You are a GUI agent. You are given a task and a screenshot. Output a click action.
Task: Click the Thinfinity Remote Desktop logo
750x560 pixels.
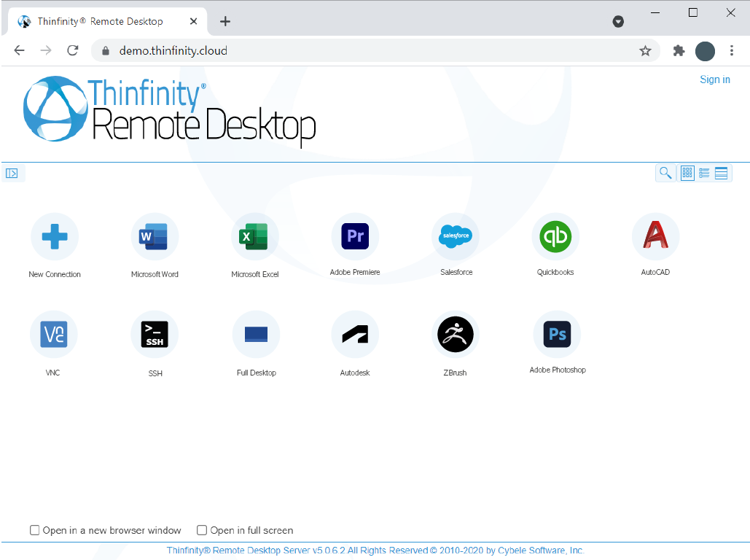tap(170, 112)
